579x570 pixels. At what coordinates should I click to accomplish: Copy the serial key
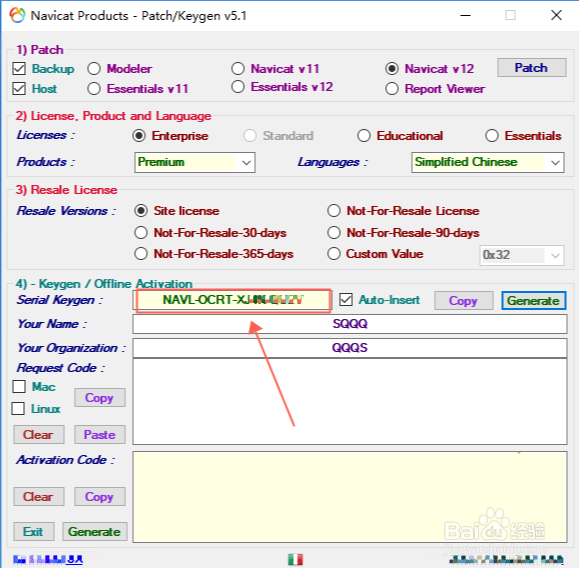click(463, 301)
